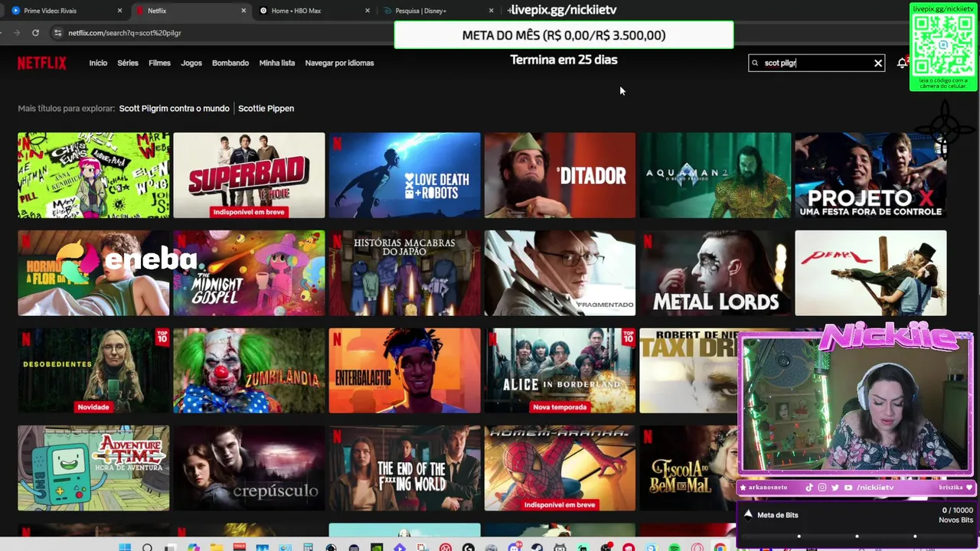Viewport: 980px width, 551px height.
Task: Open Navegar por idiomas
Action: (339, 63)
